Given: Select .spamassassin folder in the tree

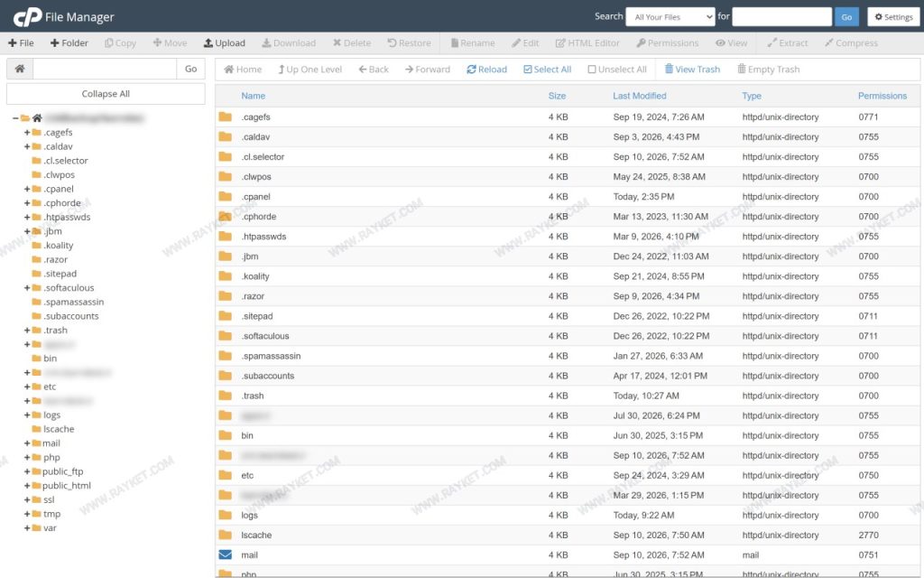Looking at the screenshot, I should point(74,302).
